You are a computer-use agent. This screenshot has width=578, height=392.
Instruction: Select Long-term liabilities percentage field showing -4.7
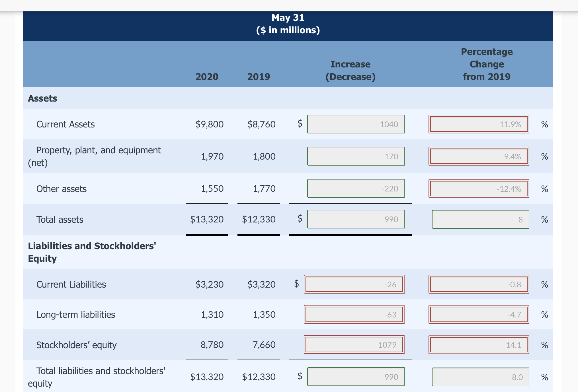point(479,314)
